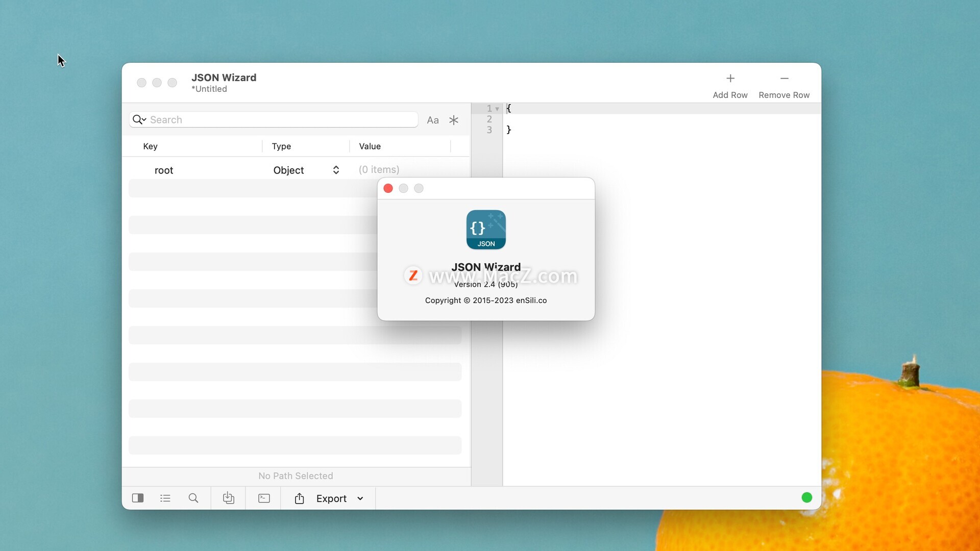
Task: Click the (0 items) value cell
Action: (x=379, y=170)
